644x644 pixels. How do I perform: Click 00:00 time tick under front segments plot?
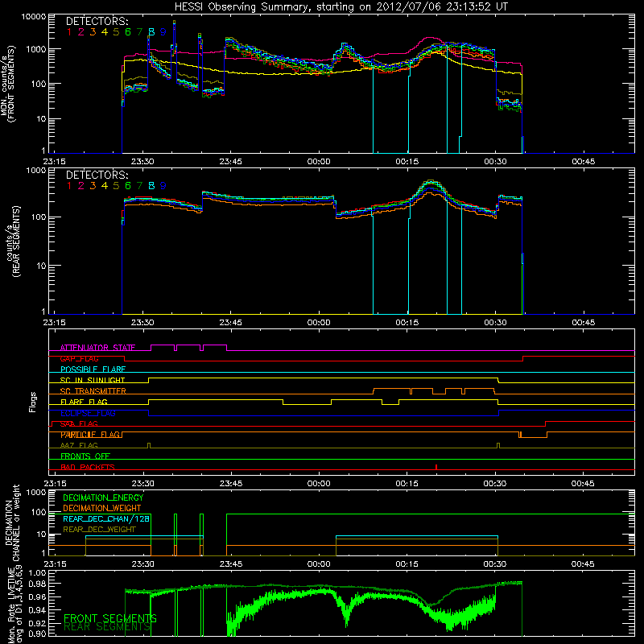[x=319, y=162]
